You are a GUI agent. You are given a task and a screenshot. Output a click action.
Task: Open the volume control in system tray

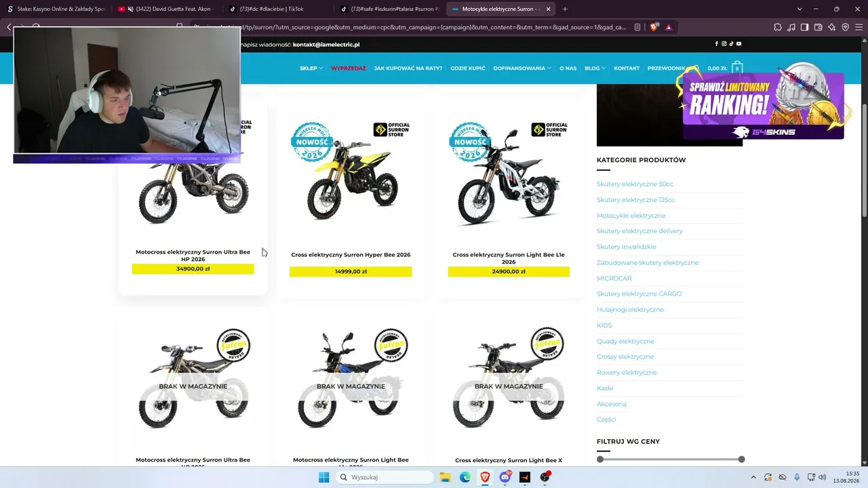click(x=823, y=477)
